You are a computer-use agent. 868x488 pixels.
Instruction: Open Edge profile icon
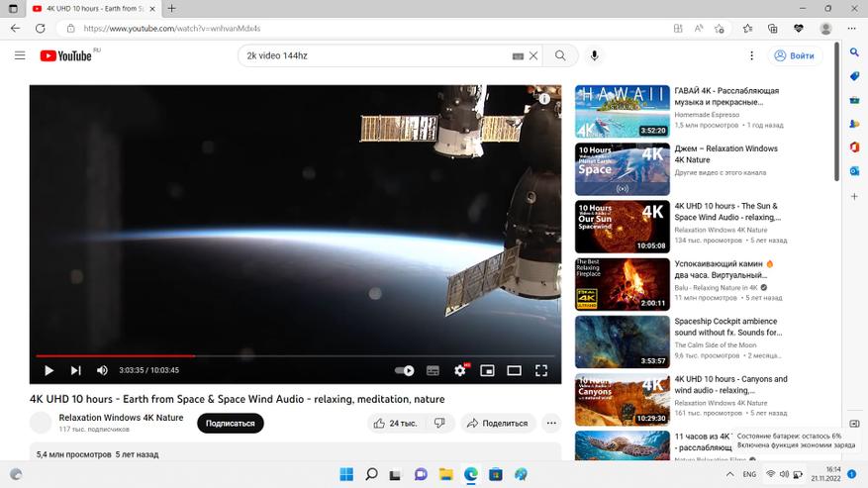pyautogui.click(x=825, y=29)
